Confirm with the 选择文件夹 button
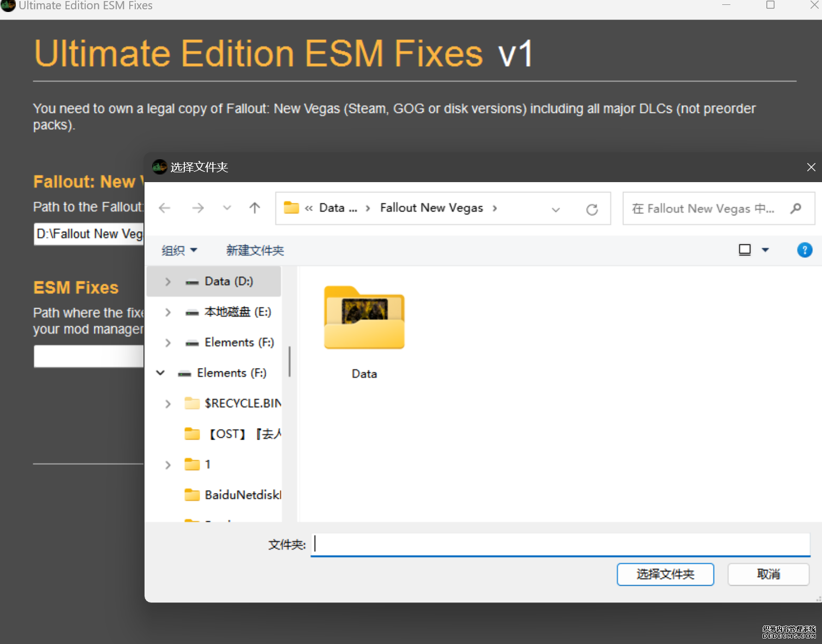Image resolution: width=822 pixels, height=644 pixels. pos(665,574)
